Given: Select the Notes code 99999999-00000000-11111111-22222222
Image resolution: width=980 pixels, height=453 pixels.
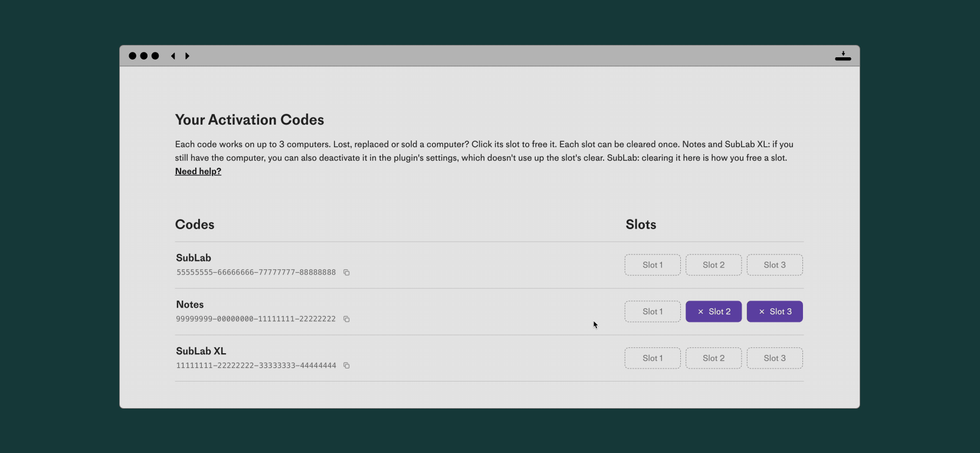Looking at the screenshot, I should point(256,319).
